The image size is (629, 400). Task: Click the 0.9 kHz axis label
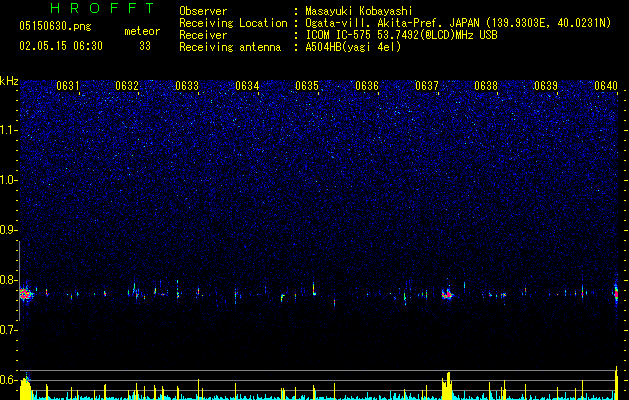point(9,230)
